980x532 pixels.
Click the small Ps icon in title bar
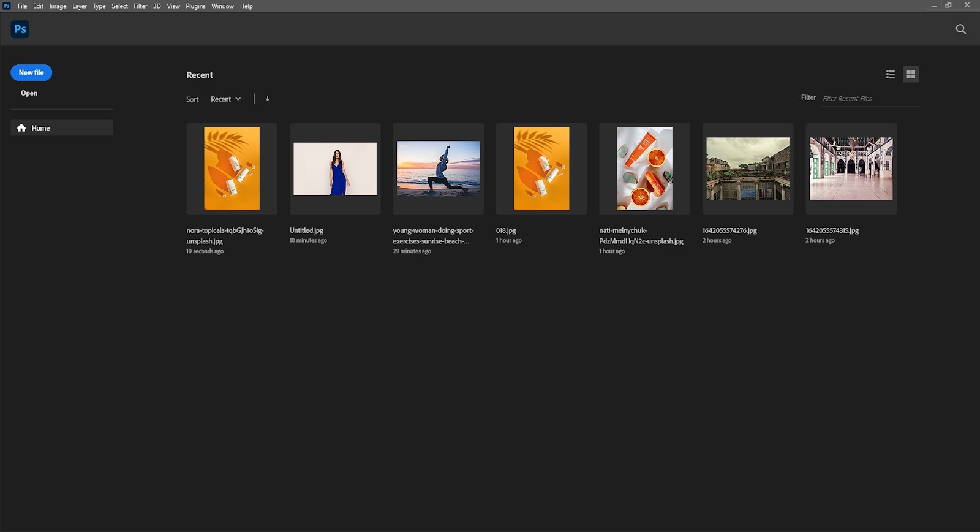[x=7, y=6]
